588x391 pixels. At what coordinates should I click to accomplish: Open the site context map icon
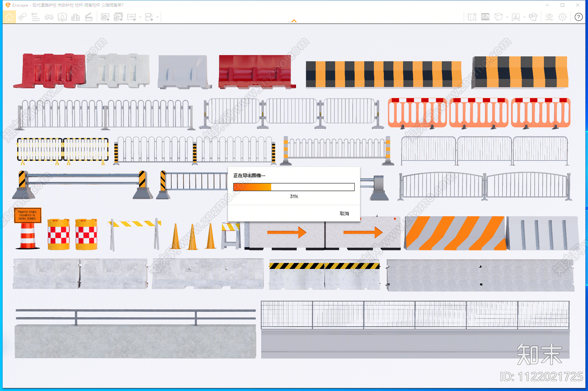click(472, 17)
